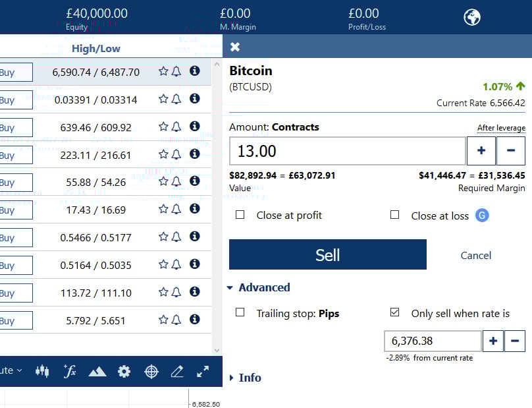Click Buy on 5.792 / 5.651 row
Screen dimensions: 532x408
[x=16, y=320]
